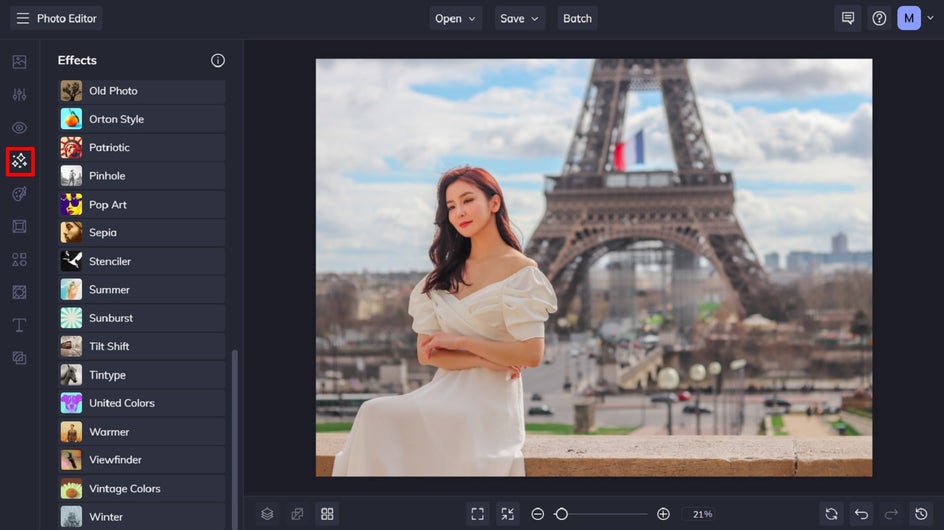Apply the Tintype effect
This screenshot has height=530, width=944.
click(142, 375)
